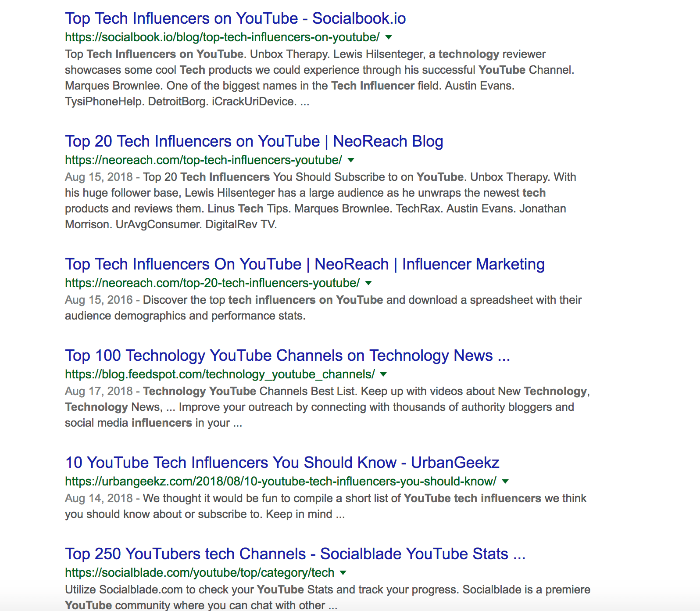The width and height of the screenshot is (700, 611).
Task: Click the green neoreach.com/top-tech-influencers-youtube/ URL text
Action: tap(203, 160)
